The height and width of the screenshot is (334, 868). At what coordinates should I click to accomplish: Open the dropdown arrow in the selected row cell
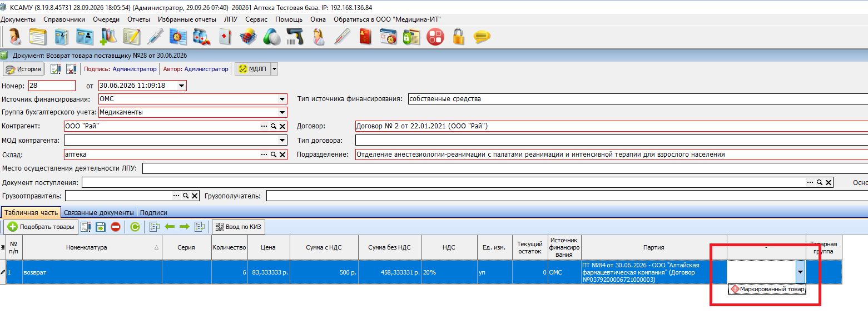point(800,272)
